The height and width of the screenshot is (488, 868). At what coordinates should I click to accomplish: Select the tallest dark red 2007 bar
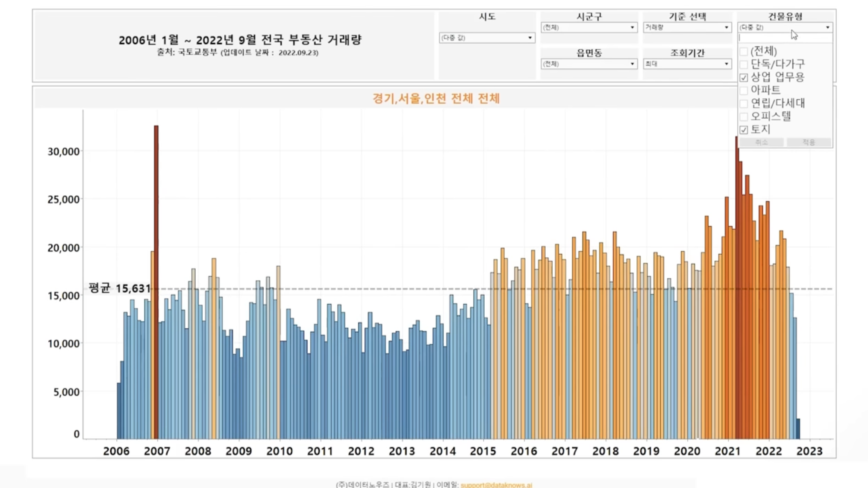(156, 256)
